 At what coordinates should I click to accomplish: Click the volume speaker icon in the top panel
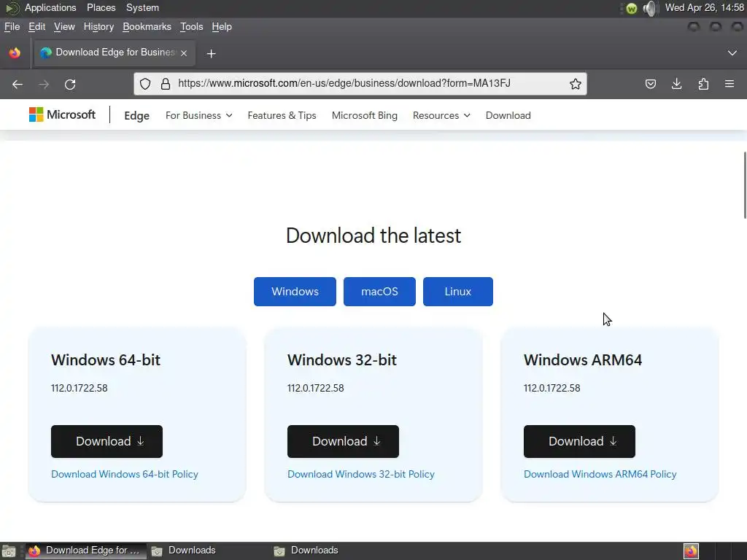tap(650, 7)
